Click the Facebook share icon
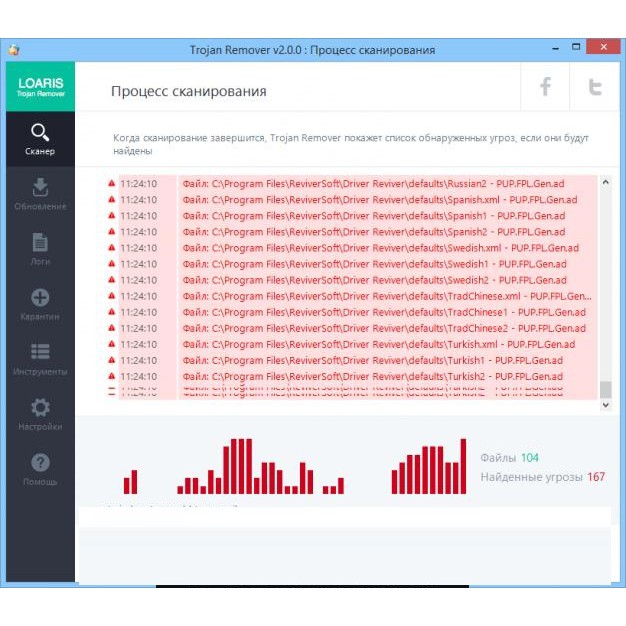Viewport: 626px width, 626px height. tap(546, 88)
